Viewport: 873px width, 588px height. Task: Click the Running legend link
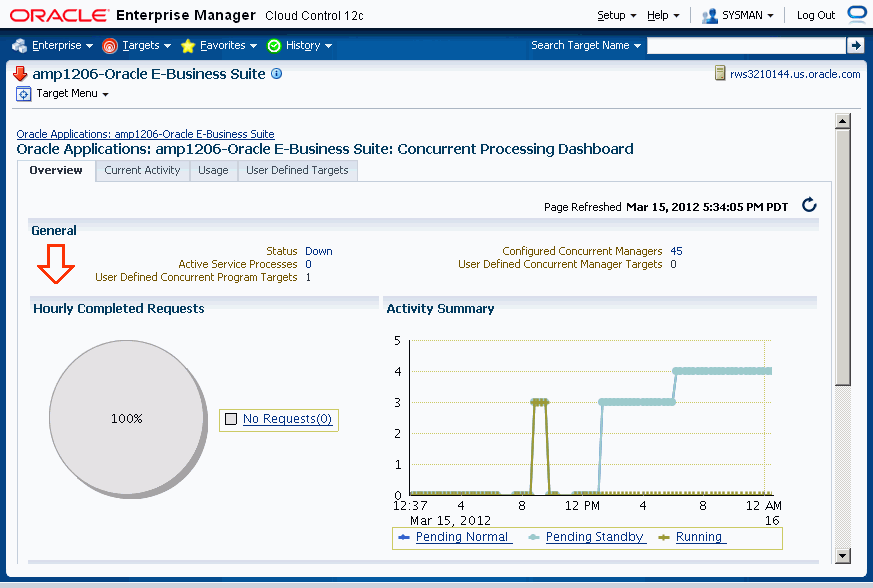(x=699, y=537)
